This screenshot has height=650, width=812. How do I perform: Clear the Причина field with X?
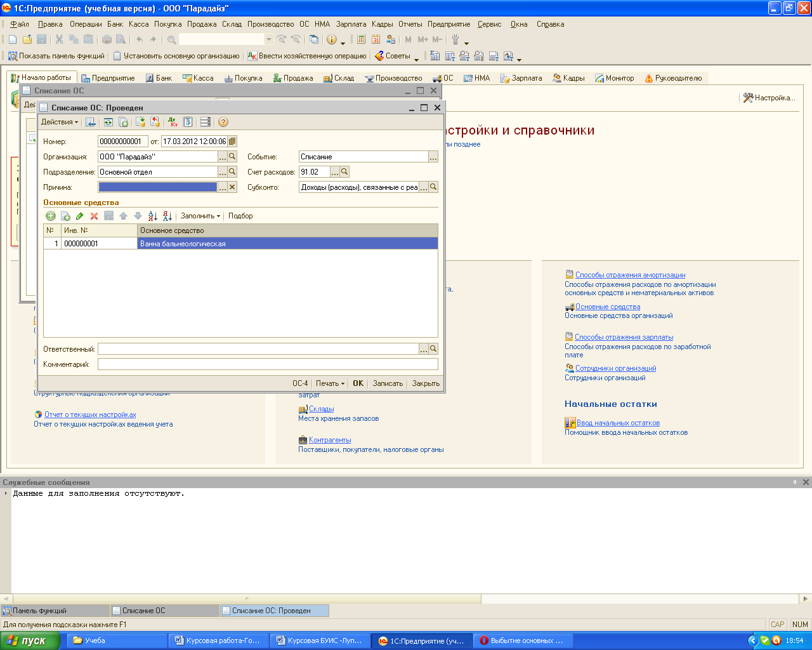[232, 187]
